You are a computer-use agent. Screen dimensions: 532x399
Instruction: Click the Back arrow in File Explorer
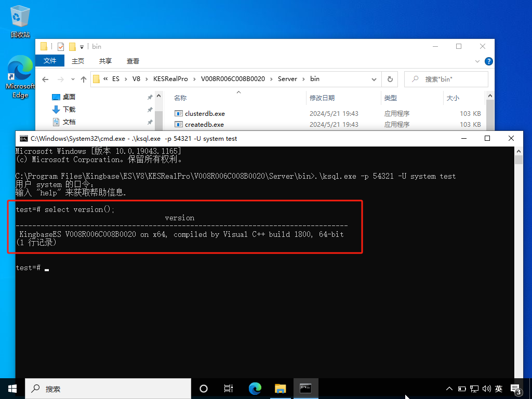[45, 79]
